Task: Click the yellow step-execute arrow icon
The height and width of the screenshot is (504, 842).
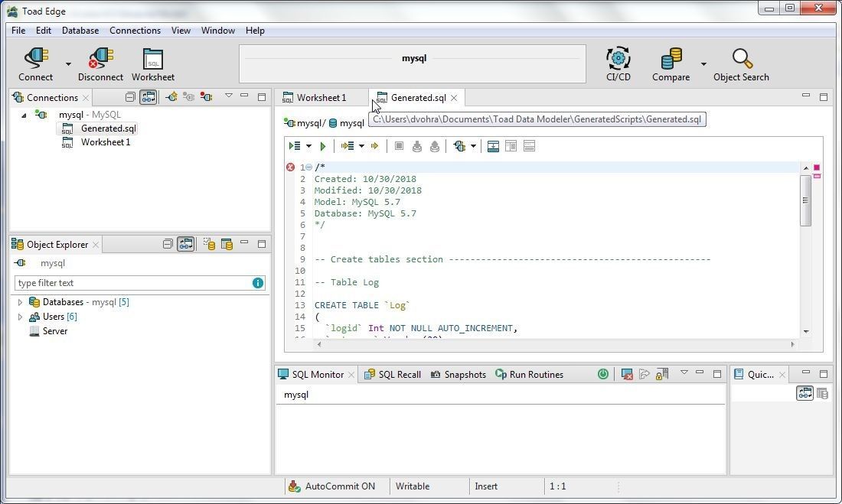Action: tap(375, 146)
